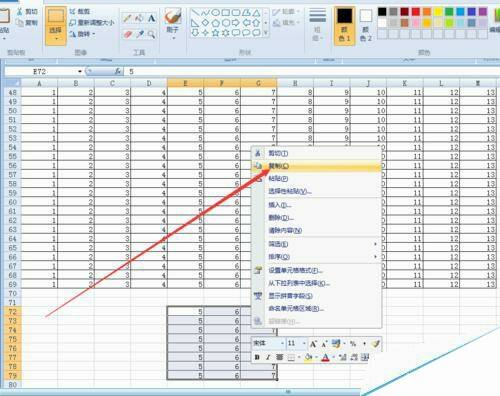Choose the Right arrow shape
Screen dimensions: 500x396
(x=236, y=23)
